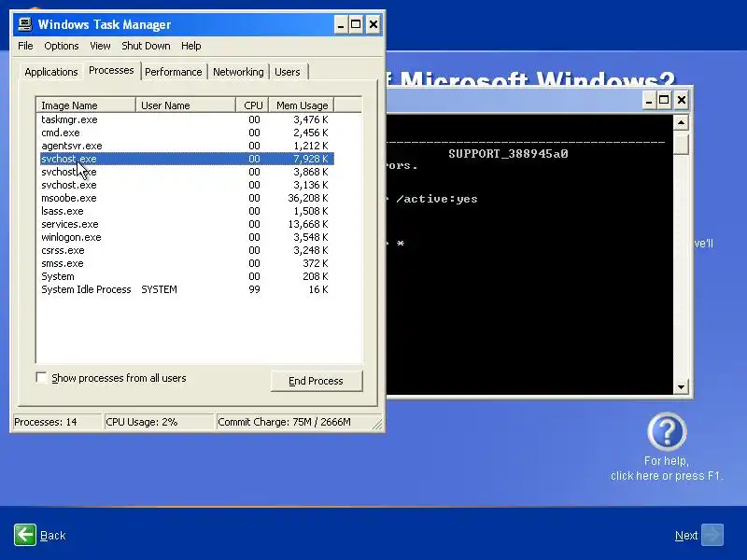Viewport: 747px width, 560px height.
Task: Select svchost.exe using 3,868 K
Action: (x=187, y=172)
